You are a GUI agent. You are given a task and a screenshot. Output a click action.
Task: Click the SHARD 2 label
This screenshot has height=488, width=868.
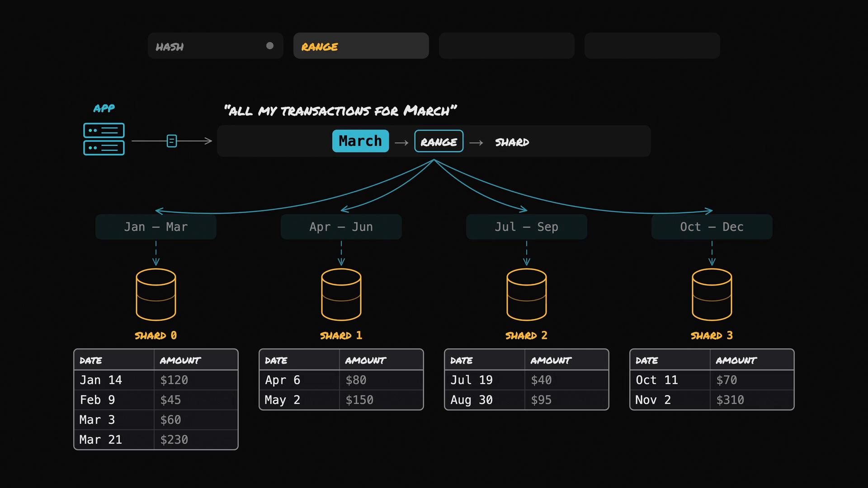pos(526,335)
